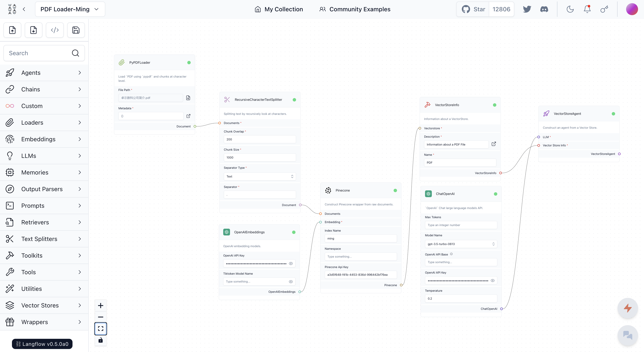Run the flow with lightning button
This screenshot has height=352, width=644.
point(628,308)
